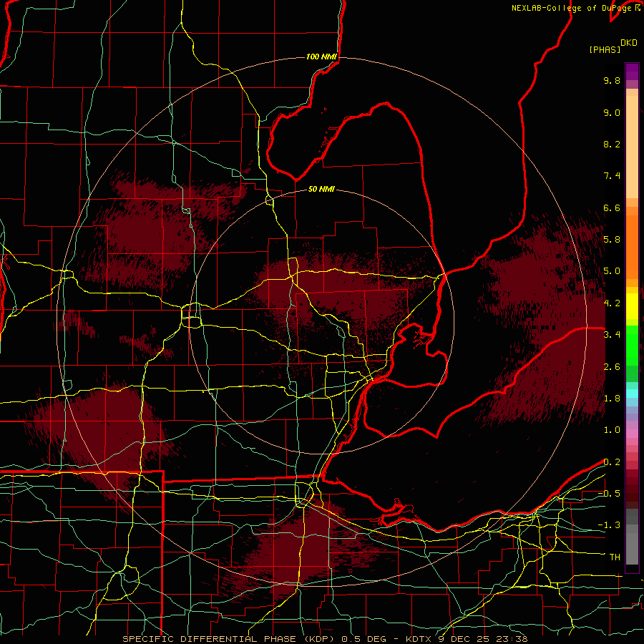Click the 5.0 legend value

click(x=612, y=271)
